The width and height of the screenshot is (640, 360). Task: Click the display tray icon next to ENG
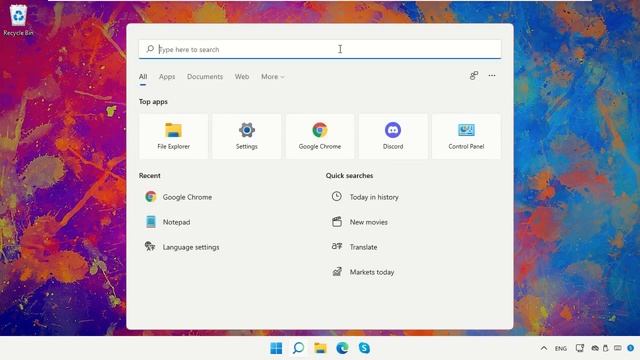(580, 348)
